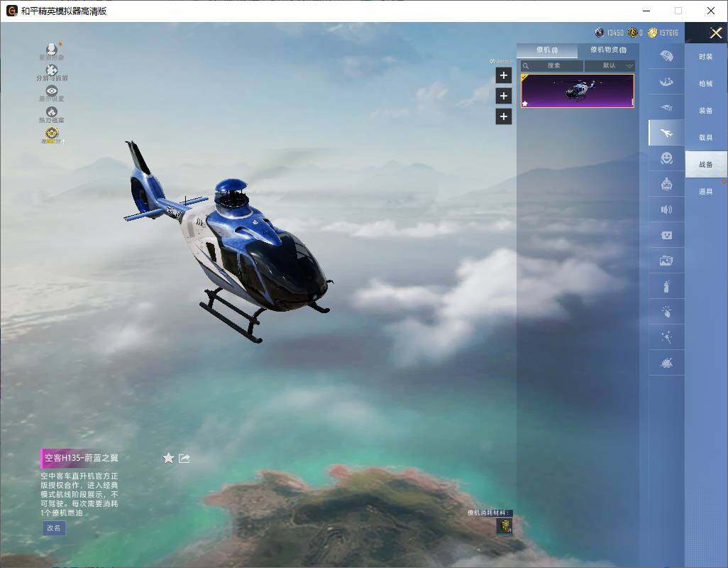
Task: Open the 枪械 menu
Action: pyautogui.click(x=706, y=84)
